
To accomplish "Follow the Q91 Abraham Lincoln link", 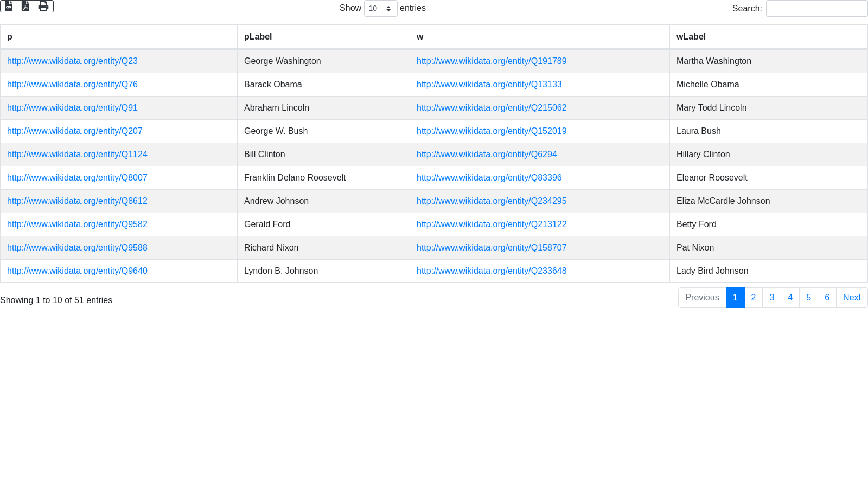I will (x=72, y=108).
